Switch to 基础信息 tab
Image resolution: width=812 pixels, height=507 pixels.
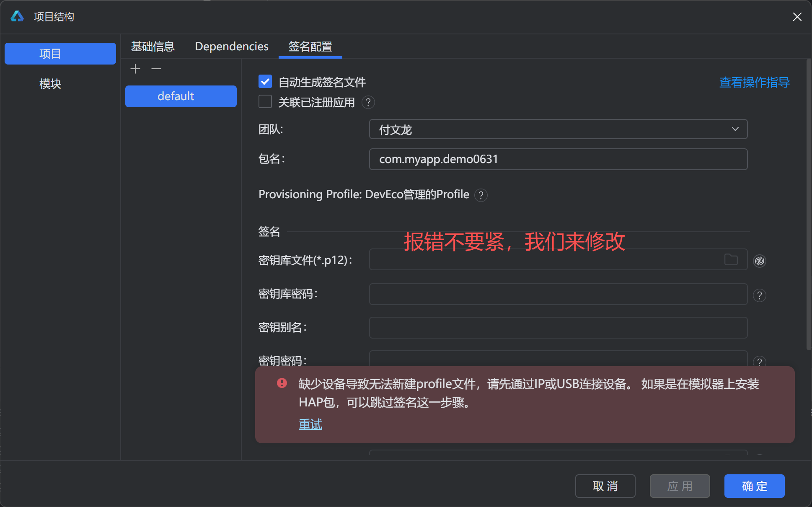coord(153,47)
